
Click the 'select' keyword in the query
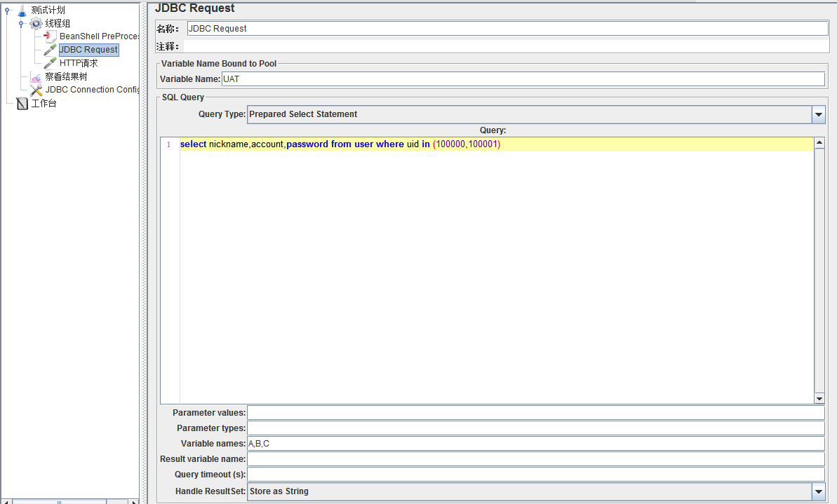pyautogui.click(x=193, y=144)
